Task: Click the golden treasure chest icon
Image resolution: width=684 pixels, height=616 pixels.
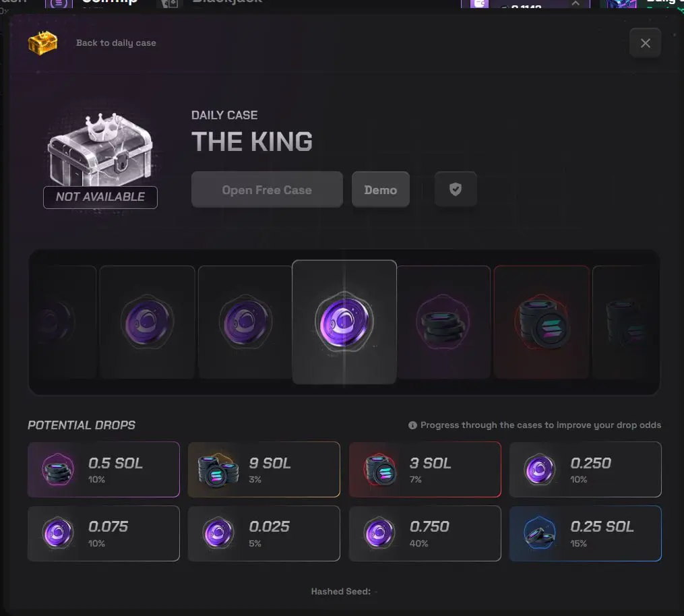Action: pyautogui.click(x=42, y=42)
